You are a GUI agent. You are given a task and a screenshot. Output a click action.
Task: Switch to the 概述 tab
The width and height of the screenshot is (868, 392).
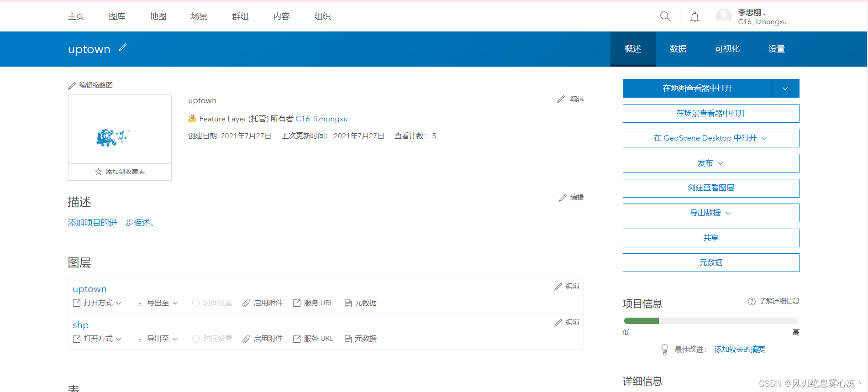pyautogui.click(x=633, y=49)
